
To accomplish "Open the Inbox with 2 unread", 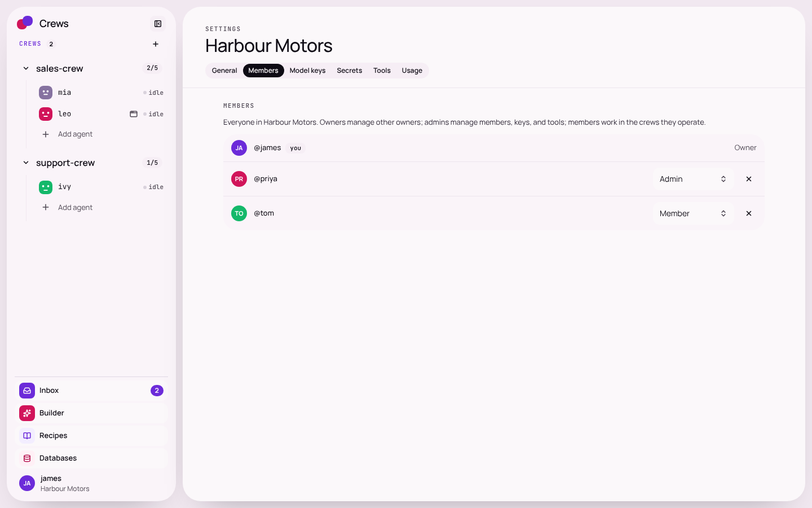I will tap(91, 391).
